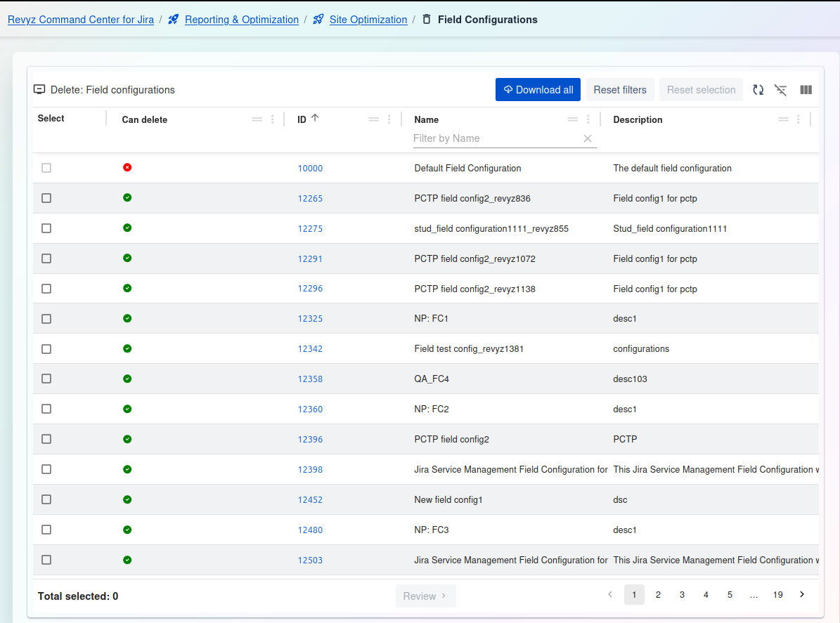Click the Download all button
Screen dimensions: 840x623
coord(538,90)
